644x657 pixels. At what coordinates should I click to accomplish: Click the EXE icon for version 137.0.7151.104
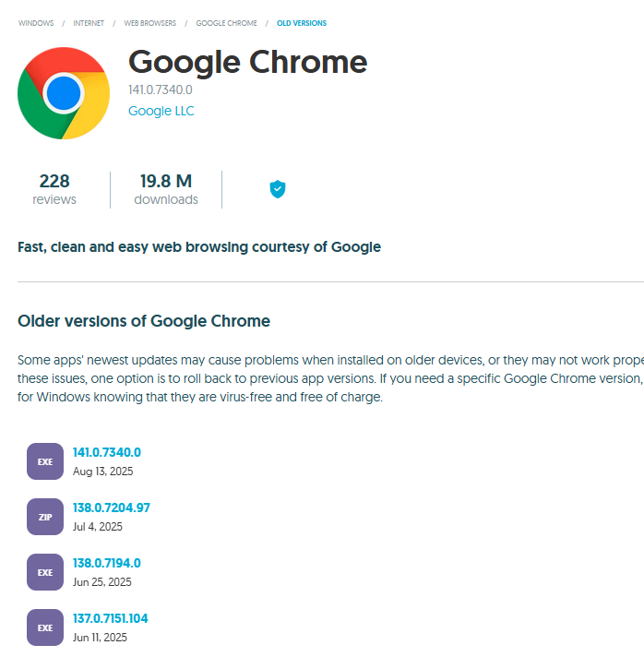45,627
